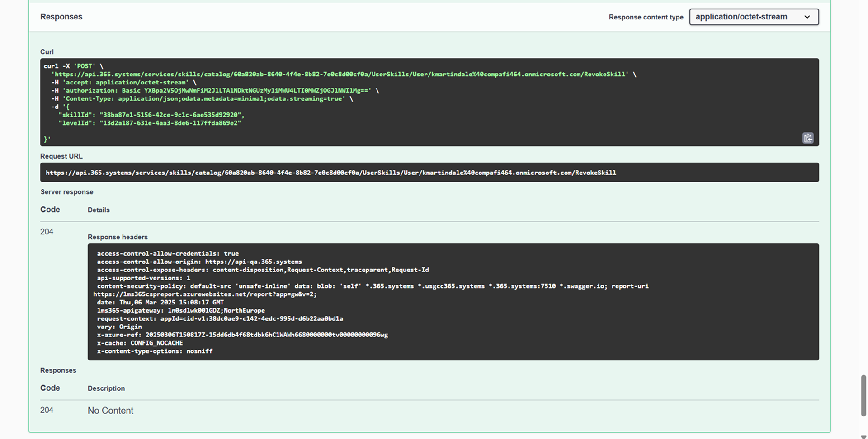Click the Description column header

[106, 388]
